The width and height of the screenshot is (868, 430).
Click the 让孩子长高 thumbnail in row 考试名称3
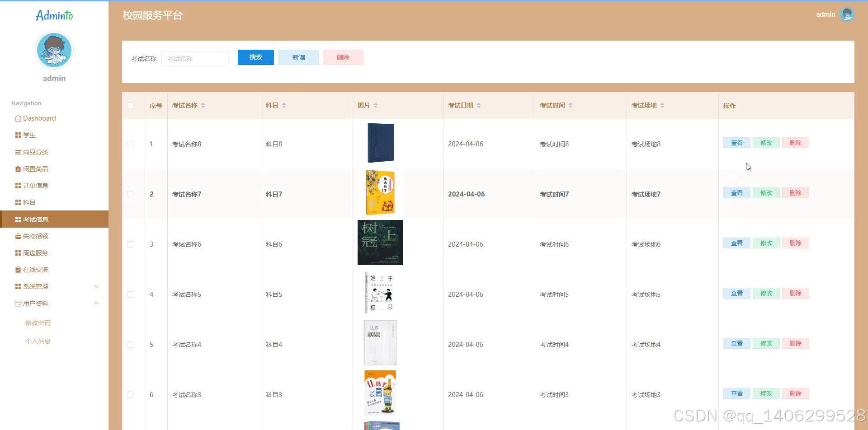380,393
